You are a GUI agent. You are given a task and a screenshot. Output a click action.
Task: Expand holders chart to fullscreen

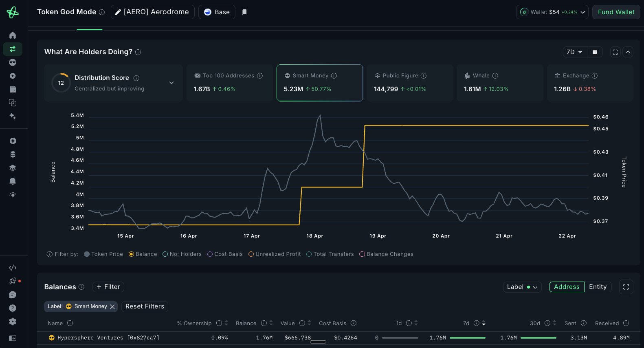tap(615, 52)
